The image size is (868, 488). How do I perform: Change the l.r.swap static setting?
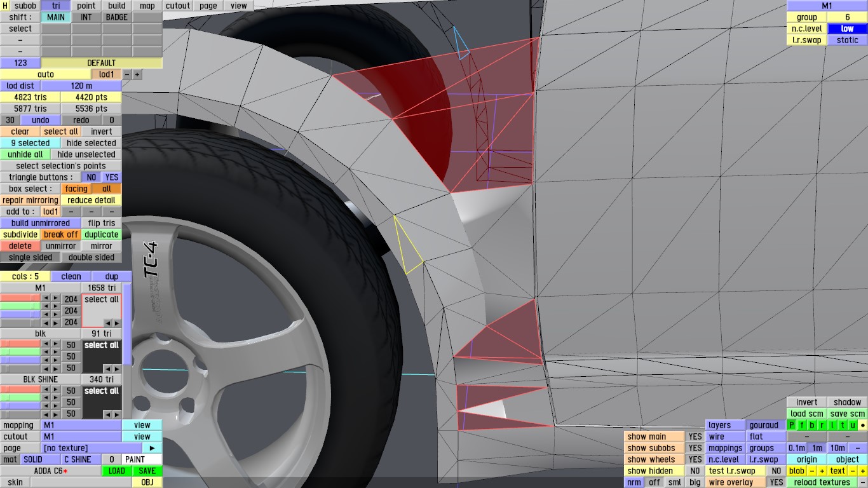(x=847, y=40)
